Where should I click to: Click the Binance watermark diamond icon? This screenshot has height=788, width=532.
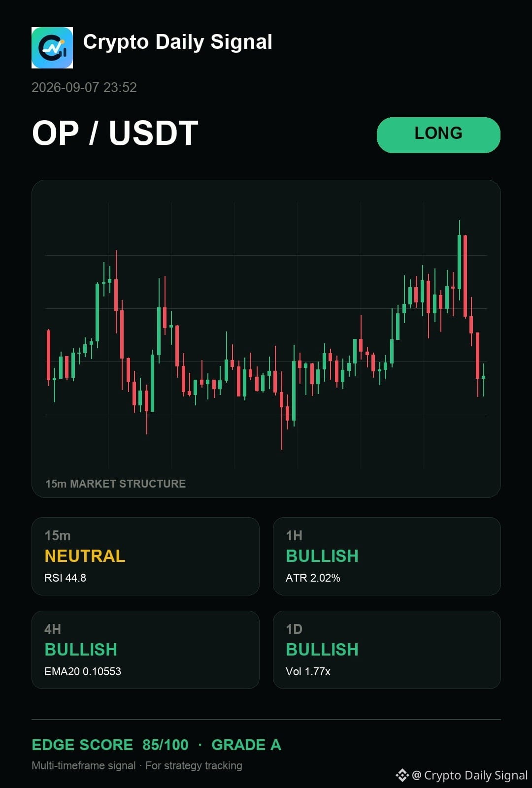402,775
